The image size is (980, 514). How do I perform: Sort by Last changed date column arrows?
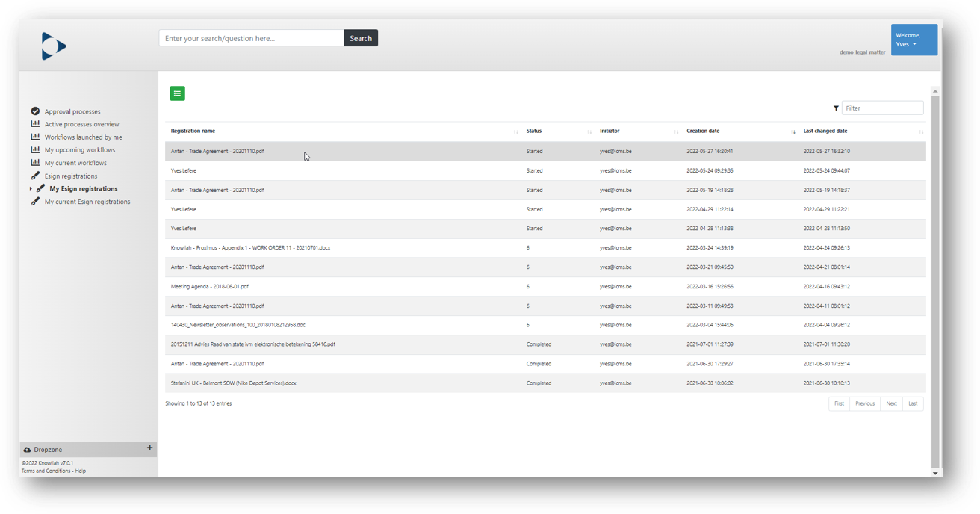[921, 132]
